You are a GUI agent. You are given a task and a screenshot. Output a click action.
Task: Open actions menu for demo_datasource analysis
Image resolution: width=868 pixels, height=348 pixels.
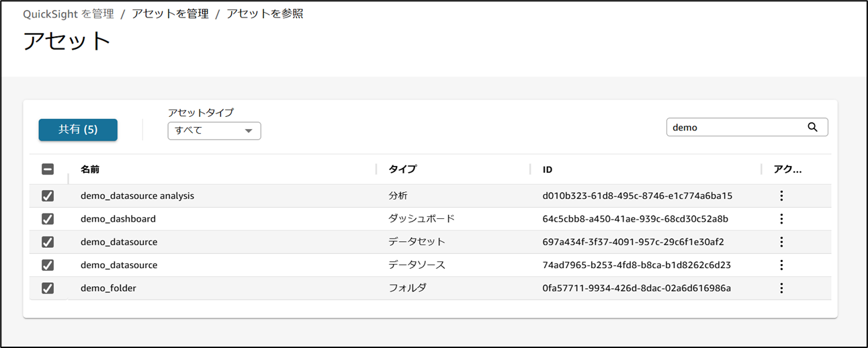(781, 195)
